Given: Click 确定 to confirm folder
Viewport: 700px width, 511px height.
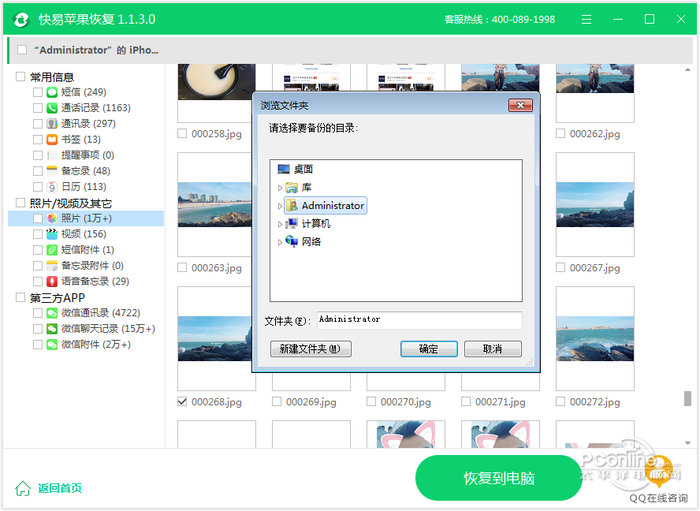Looking at the screenshot, I should pos(429,349).
